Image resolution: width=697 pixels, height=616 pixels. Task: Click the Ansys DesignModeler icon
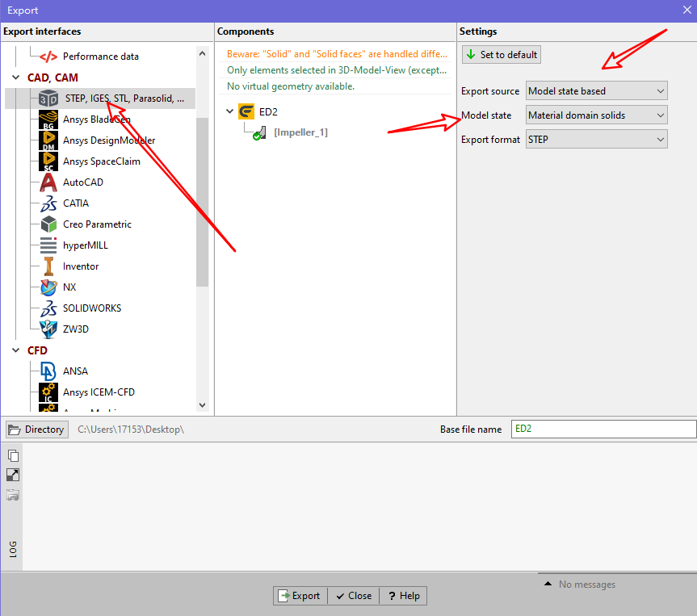48,140
